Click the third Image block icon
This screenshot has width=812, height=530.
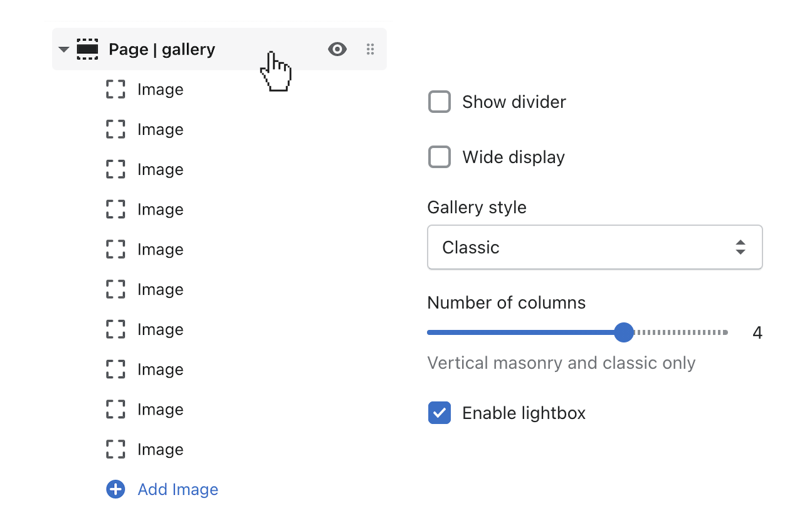pos(116,169)
